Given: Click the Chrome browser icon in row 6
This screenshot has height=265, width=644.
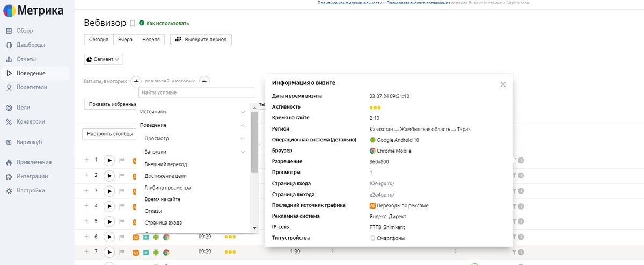Looking at the screenshot, I should click(166, 237).
